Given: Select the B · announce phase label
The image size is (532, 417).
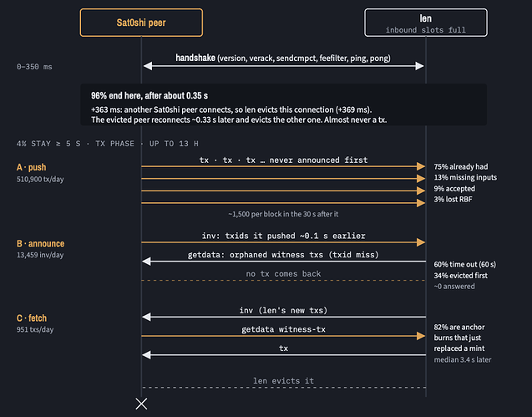Looking at the screenshot, I should tap(40, 243).
